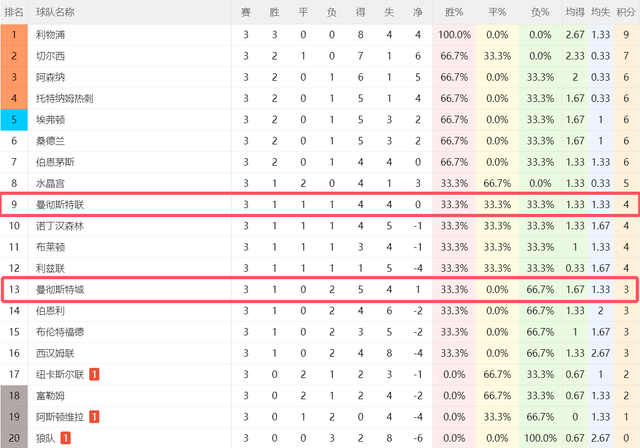Click the 排名 column header
Screen dimensions: 640x448
[x=14, y=12]
